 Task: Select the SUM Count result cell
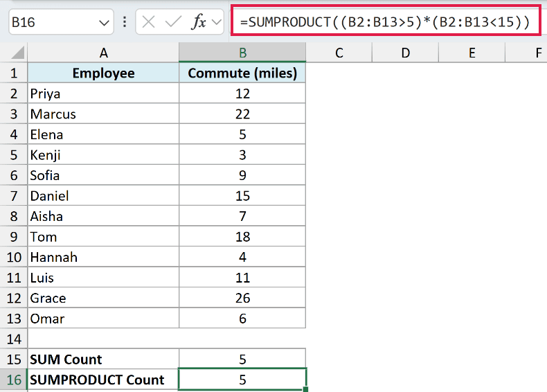pyautogui.click(x=242, y=359)
